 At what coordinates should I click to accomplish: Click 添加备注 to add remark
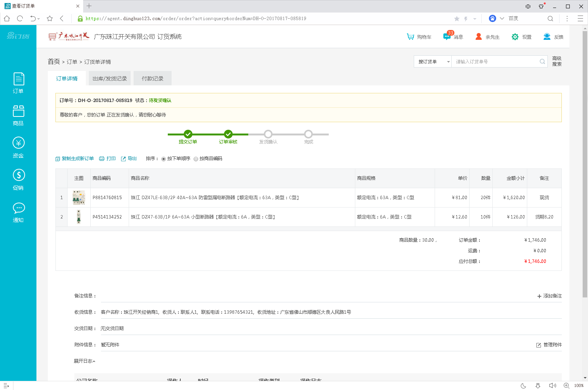click(549, 296)
